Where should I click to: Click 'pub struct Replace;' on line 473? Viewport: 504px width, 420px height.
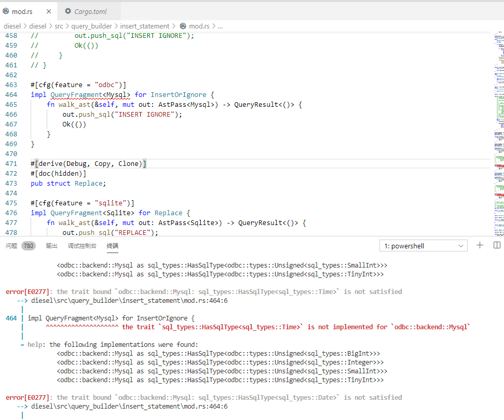(x=68, y=184)
